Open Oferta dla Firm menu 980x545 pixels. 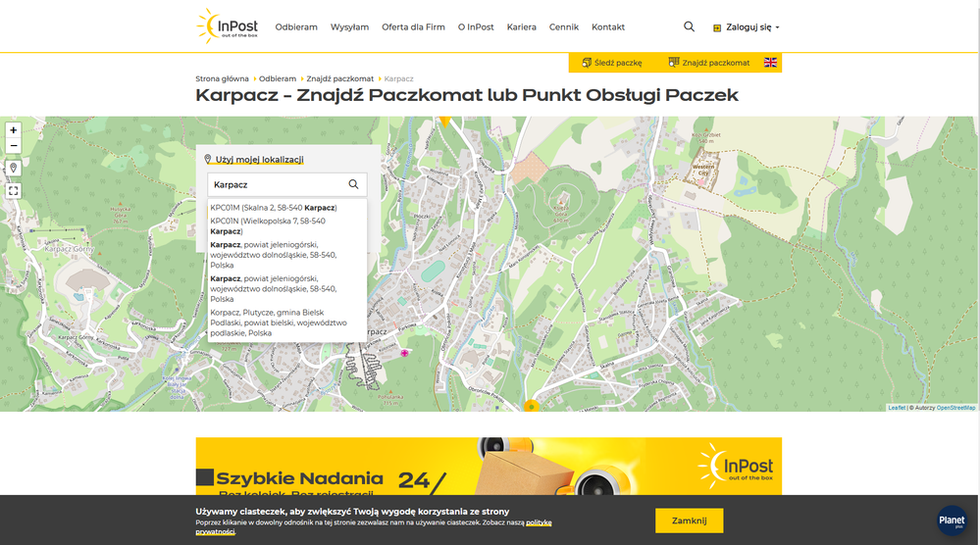[413, 27]
